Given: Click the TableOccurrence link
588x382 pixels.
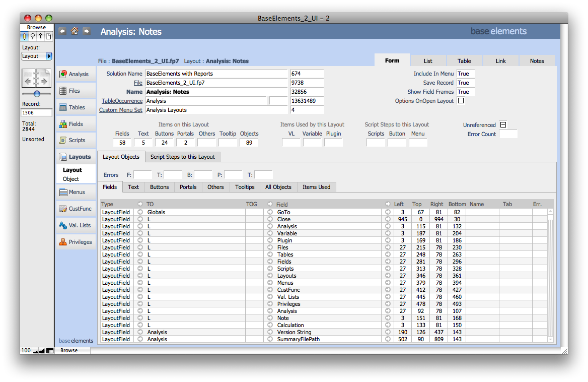Looking at the screenshot, I should coord(122,101).
